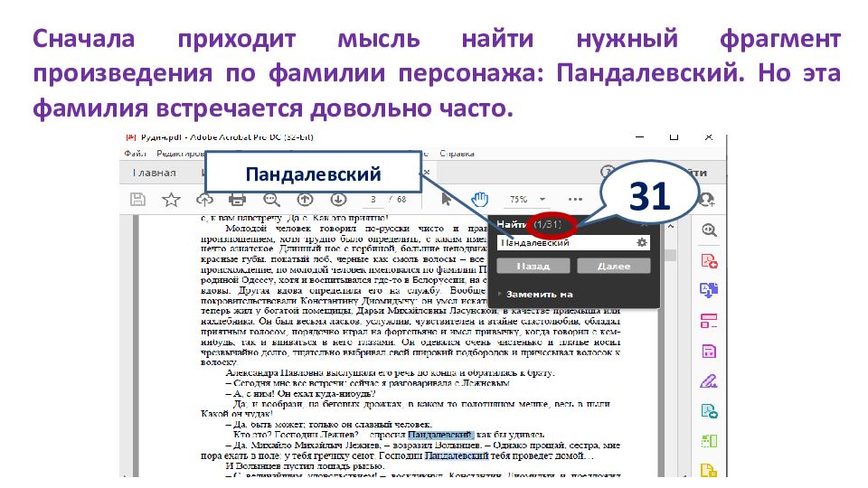Open the Organize Pages tool in right pane

(709, 321)
